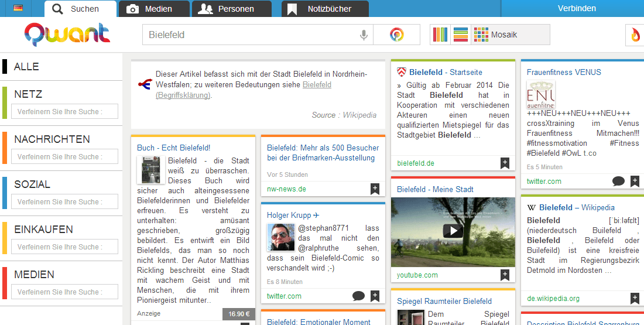Click the refine search field under EINKAUFEN
This screenshot has width=644, height=325.
pyautogui.click(x=64, y=247)
